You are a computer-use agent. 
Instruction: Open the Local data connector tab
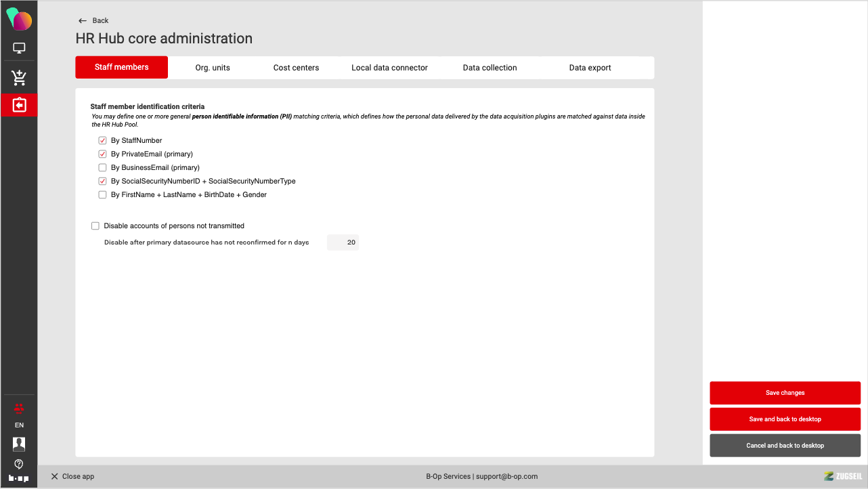(x=389, y=68)
